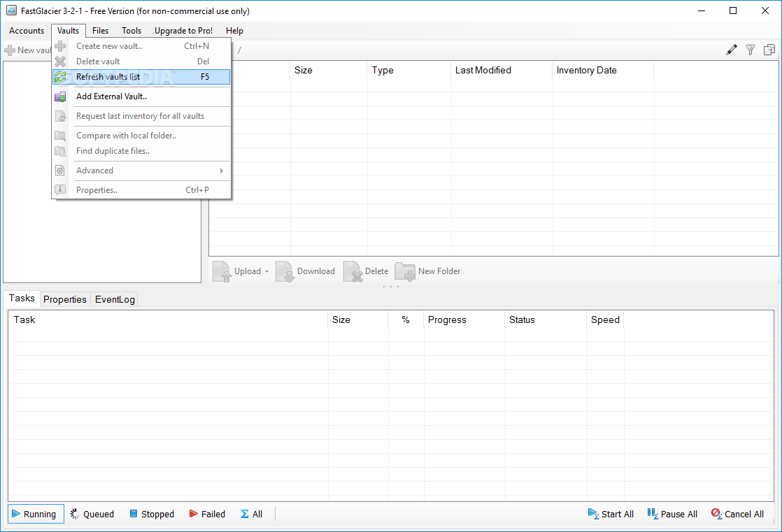The image size is (782, 532).
Task: Choose Properties.. menu entry
Action: pos(141,190)
